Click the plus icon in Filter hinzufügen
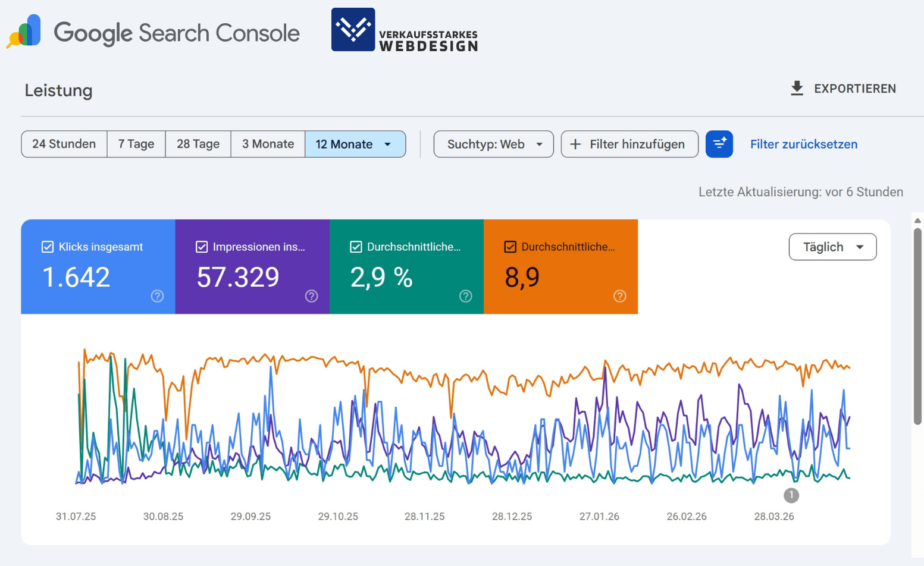Viewport: 924px width, 566px height. coord(575,144)
